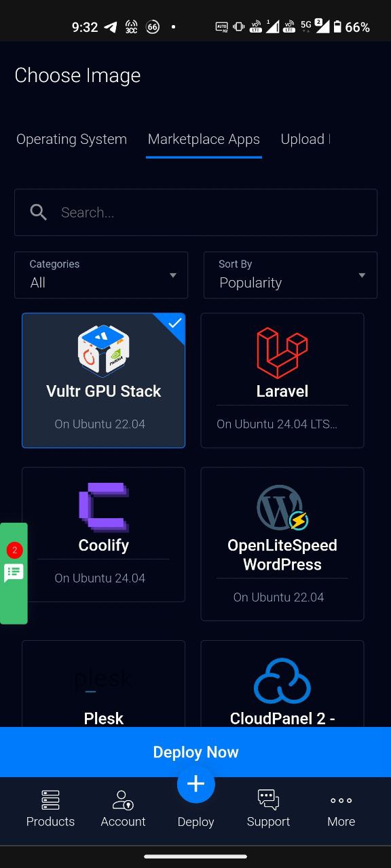
Task: Tap the vibrate mode status icon
Action: (238, 27)
